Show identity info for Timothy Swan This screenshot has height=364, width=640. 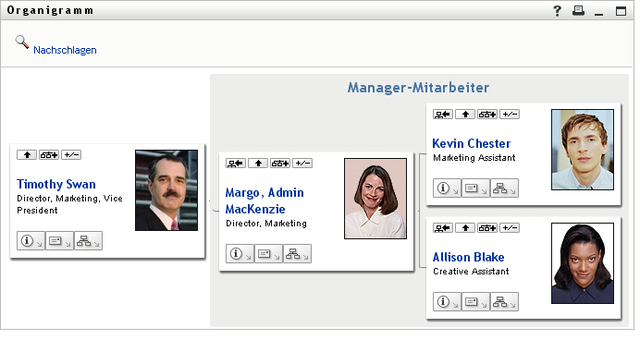click(x=31, y=241)
